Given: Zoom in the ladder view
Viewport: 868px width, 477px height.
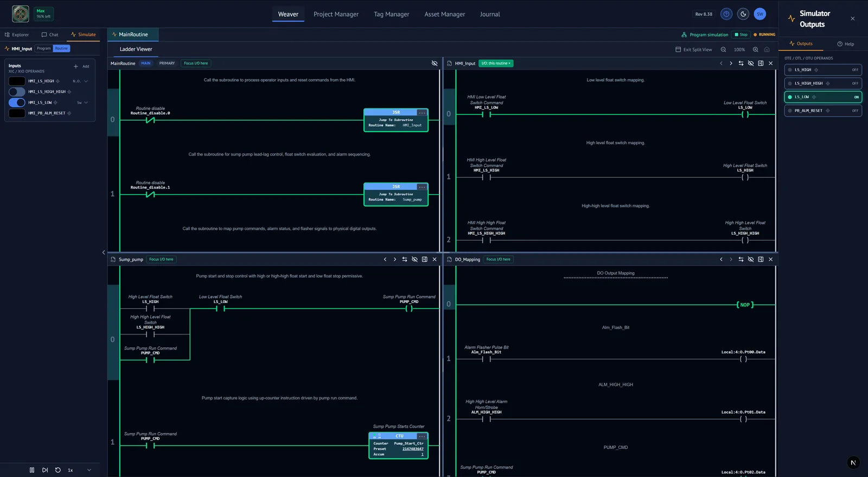Looking at the screenshot, I should click(x=755, y=49).
